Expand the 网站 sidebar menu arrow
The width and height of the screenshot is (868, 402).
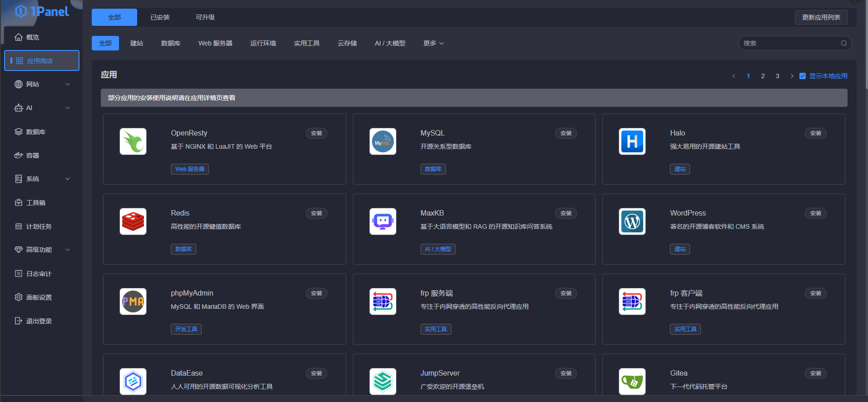(x=68, y=84)
